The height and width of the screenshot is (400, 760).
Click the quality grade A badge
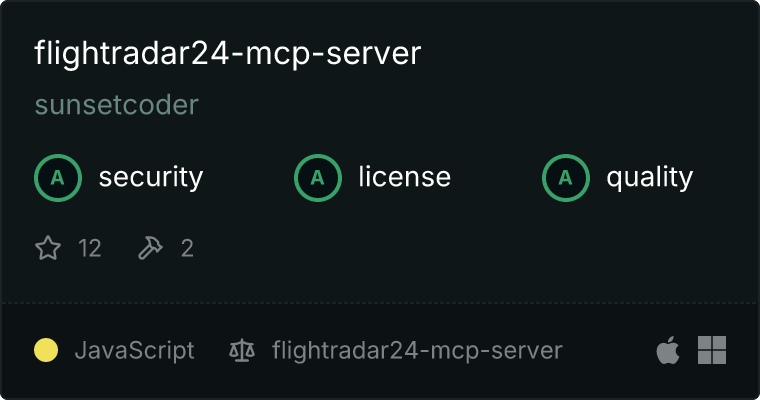pyautogui.click(x=566, y=178)
